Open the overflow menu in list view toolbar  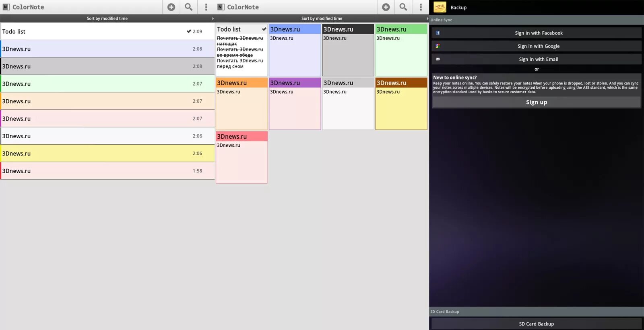pyautogui.click(x=206, y=7)
